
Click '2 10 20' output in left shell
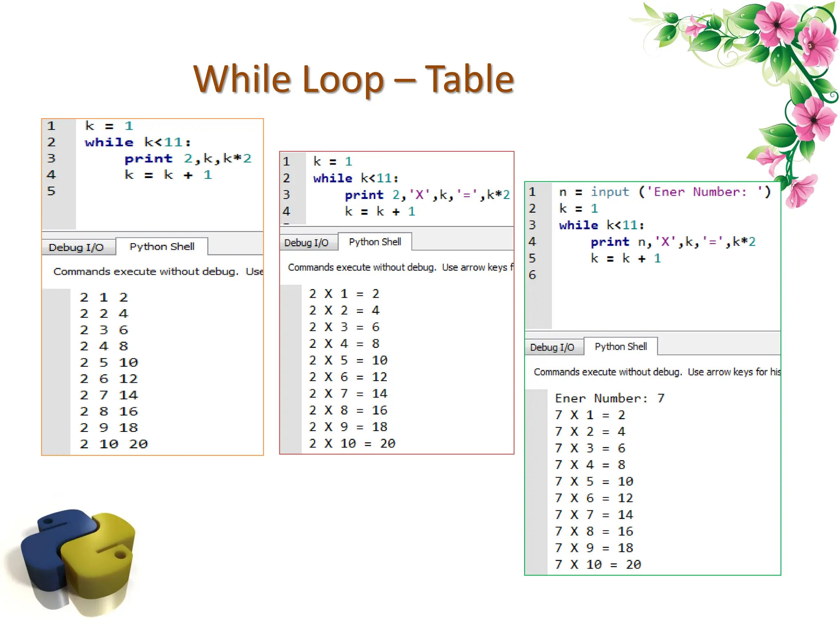pyautogui.click(x=114, y=444)
